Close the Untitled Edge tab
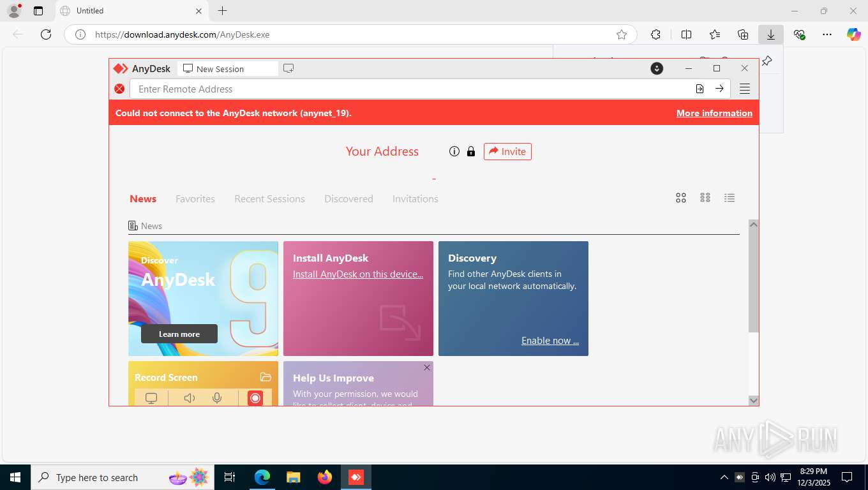 pyautogui.click(x=198, y=11)
